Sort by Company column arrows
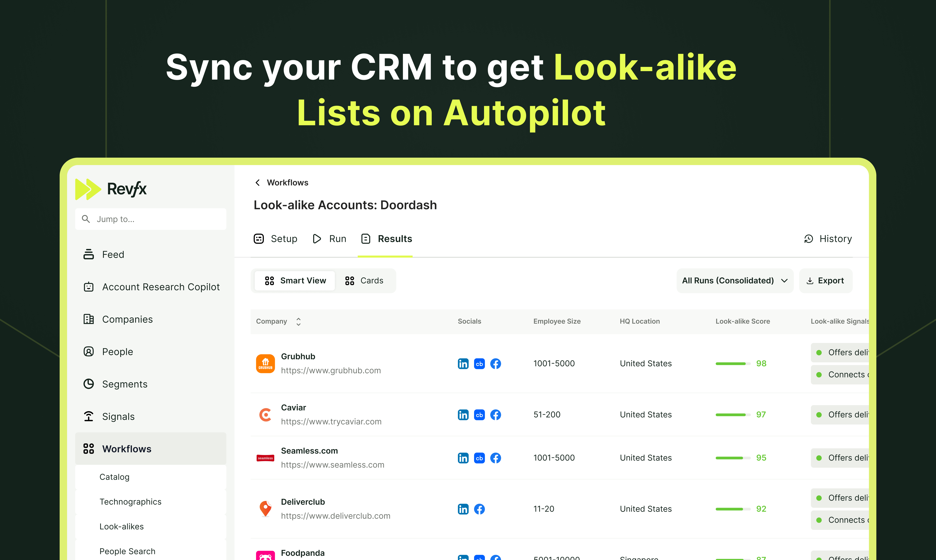This screenshot has width=936, height=560. pyautogui.click(x=298, y=321)
